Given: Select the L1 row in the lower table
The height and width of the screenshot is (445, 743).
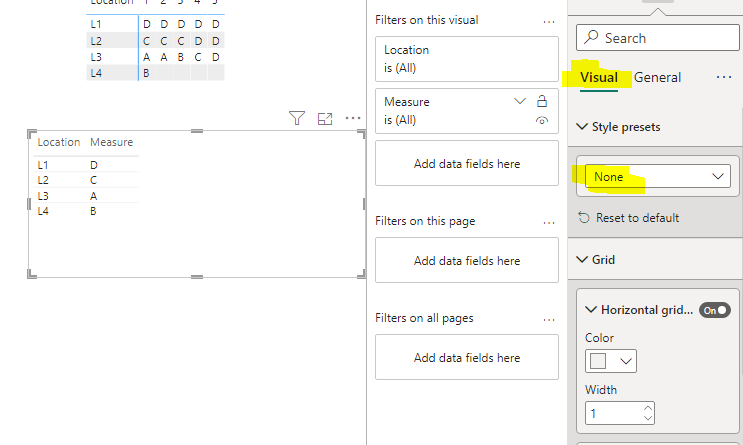Looking at the screenshot, I should coord(86,165).
